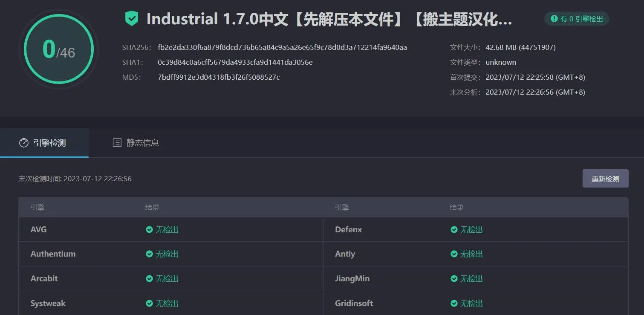Click the 0/46 detection score circle

point(59,49)
